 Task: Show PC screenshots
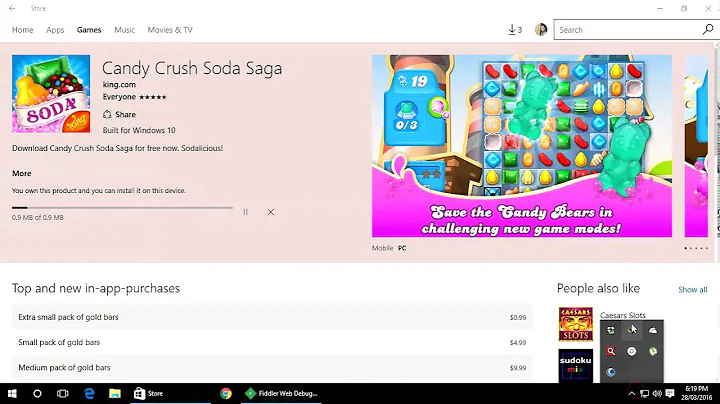[x=402, y=248]
